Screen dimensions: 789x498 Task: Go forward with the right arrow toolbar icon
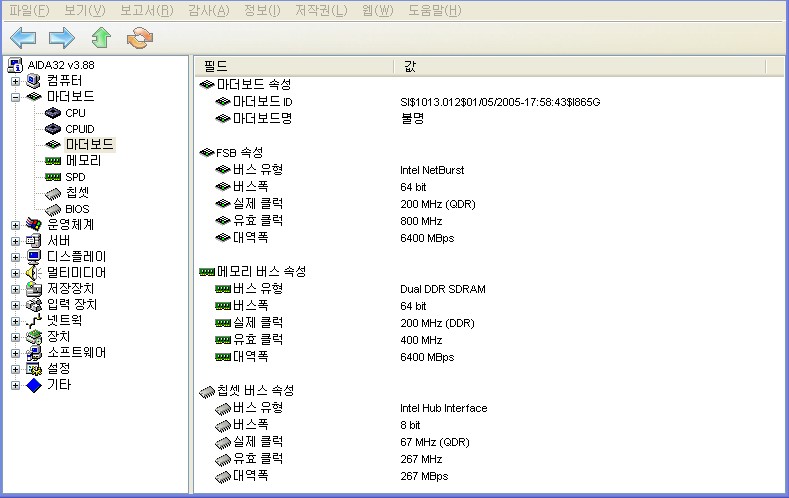point(61,38)
